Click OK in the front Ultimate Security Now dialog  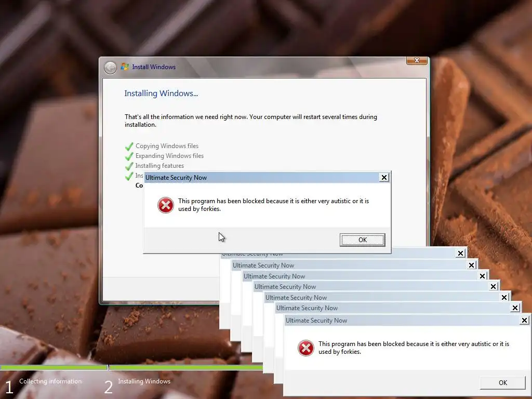[x=362, y=240]
